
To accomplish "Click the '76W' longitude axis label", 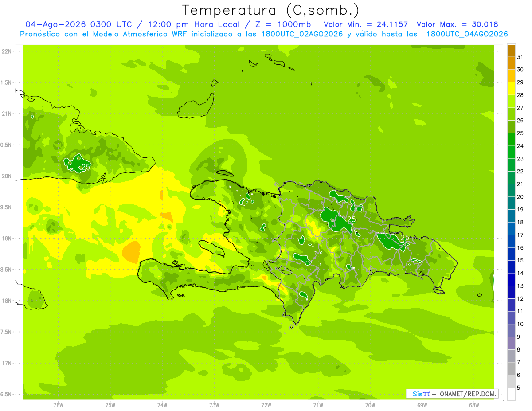I will 58,405.
